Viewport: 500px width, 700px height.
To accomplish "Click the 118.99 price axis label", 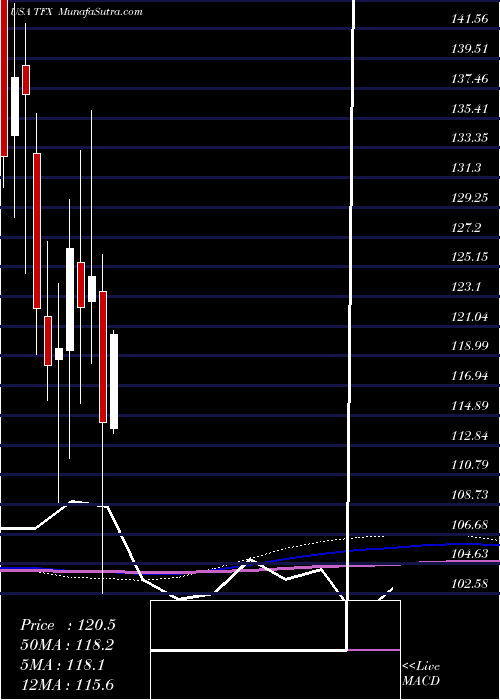I will (x=470, y=346).
